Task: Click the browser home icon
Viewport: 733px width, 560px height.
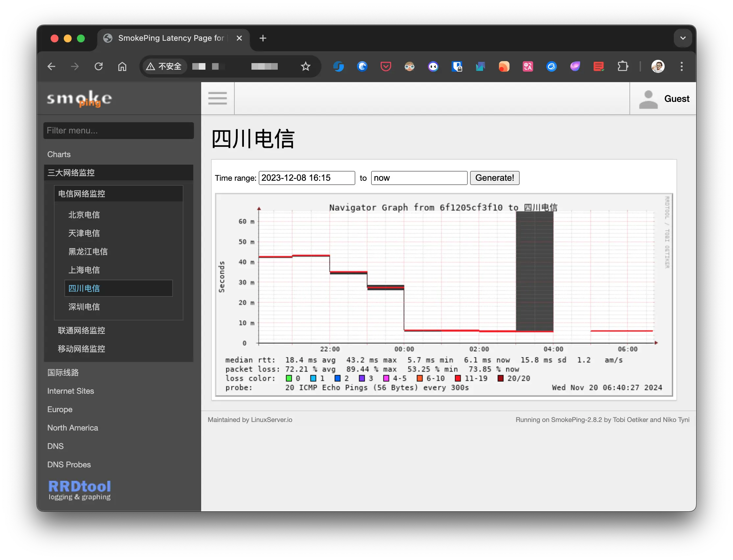Action: point(122,67)
